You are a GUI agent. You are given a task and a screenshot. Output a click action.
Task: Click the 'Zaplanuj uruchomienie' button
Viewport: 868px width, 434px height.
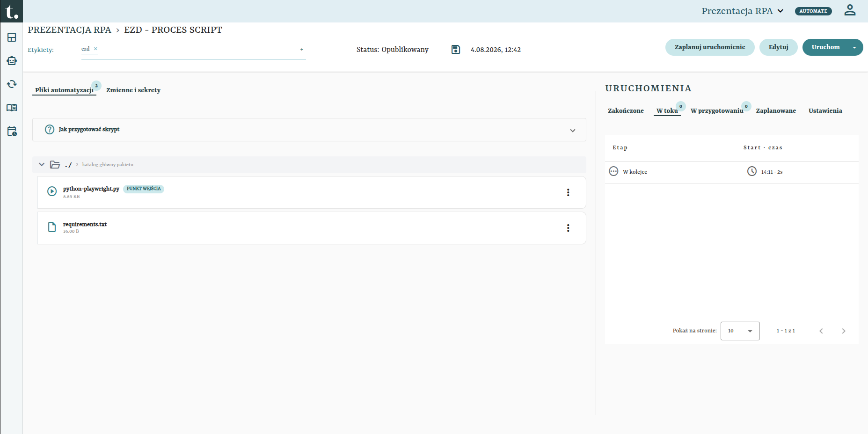pyautogui.click(x=710, y=47)
